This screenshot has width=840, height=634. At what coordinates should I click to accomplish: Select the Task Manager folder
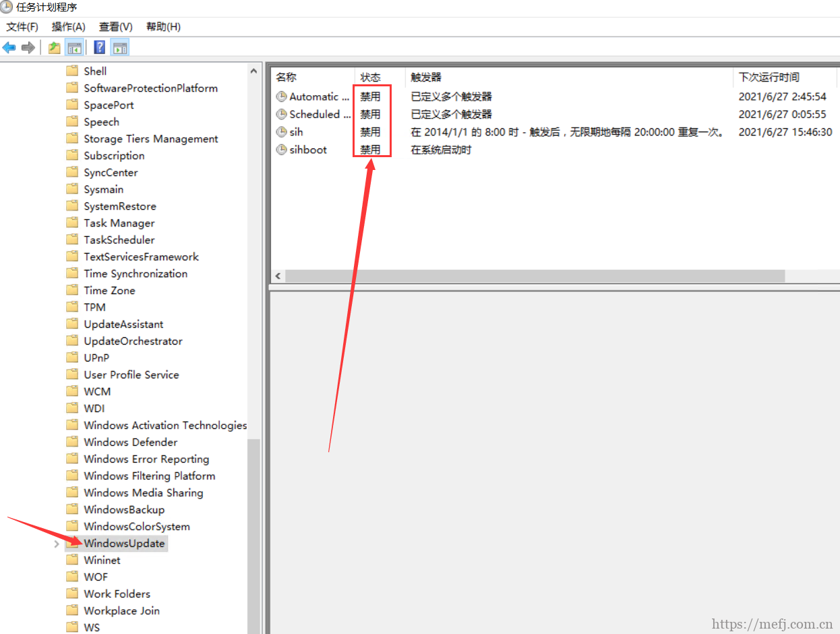coord(119,223)
